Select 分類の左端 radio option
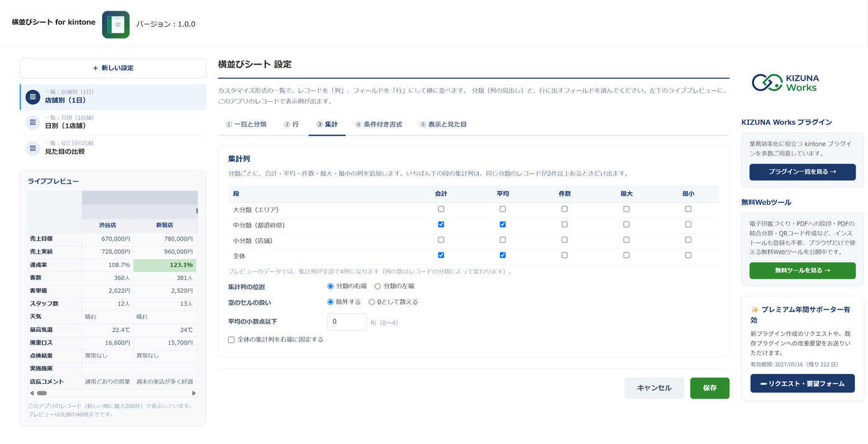 (x=378, y=286)
